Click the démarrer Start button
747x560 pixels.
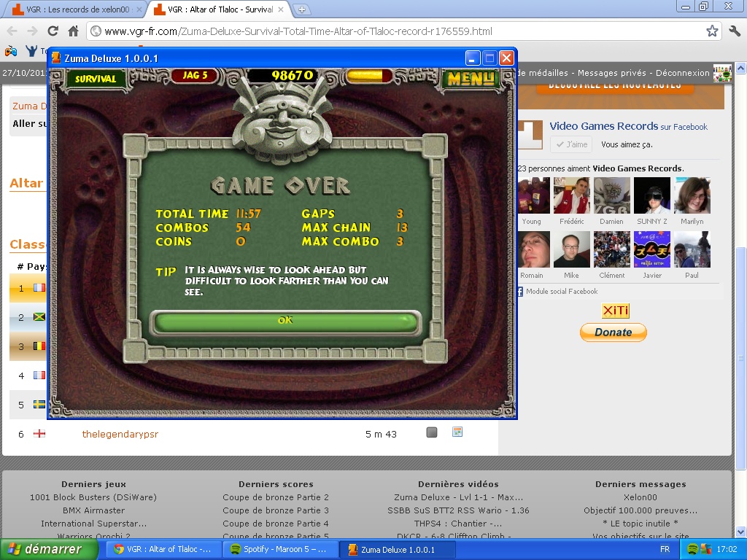[45, 549]
